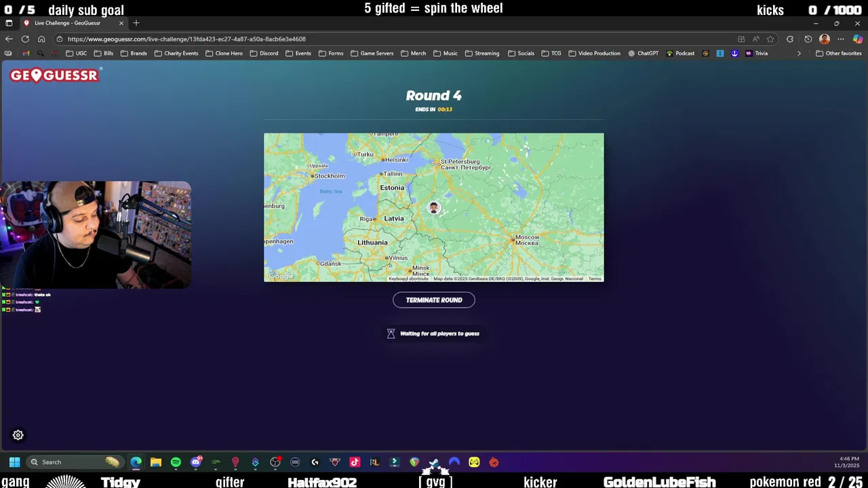Select the Live Challenge - GeoGuessr tab

tap(73, 23)
